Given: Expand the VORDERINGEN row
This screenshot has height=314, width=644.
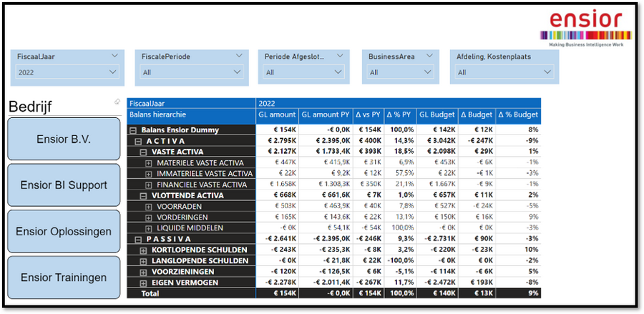Looking at the screenshot, I should coord(149,217).
